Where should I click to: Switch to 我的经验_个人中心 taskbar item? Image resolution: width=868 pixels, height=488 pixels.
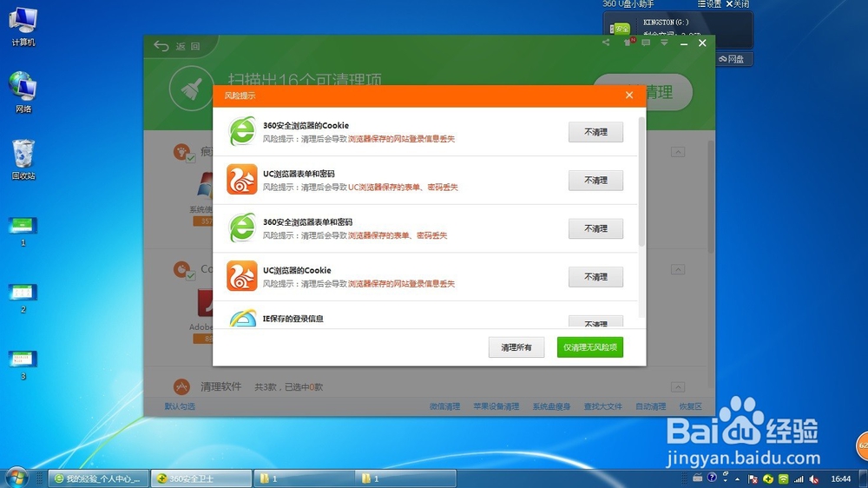[99, 478]
